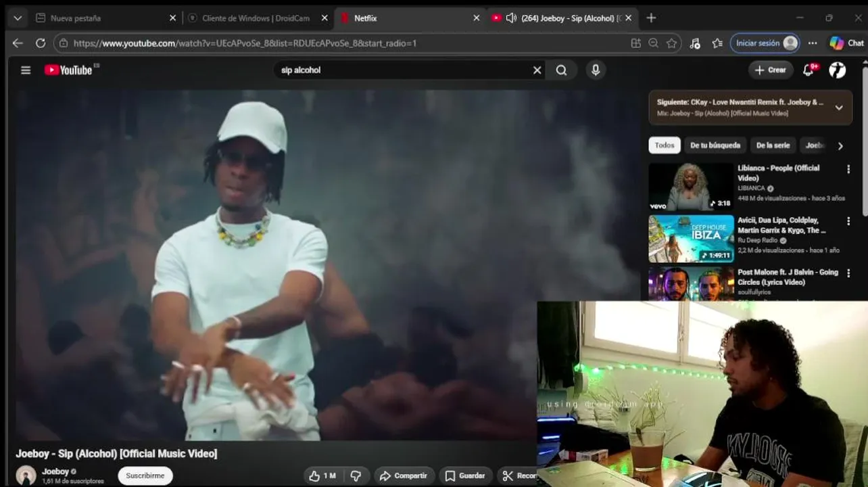Open the browser app/split icon in address bar
The height and width of the screenshot is (487, 868).
635,43
